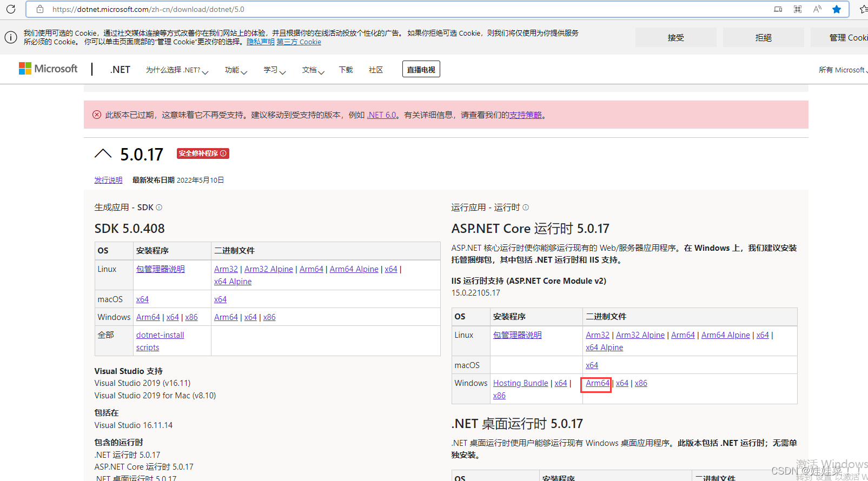This screenshot has width=868, height=481.
Task: Select the text Visual Studio 16.11.14
Action: (134, 425)
